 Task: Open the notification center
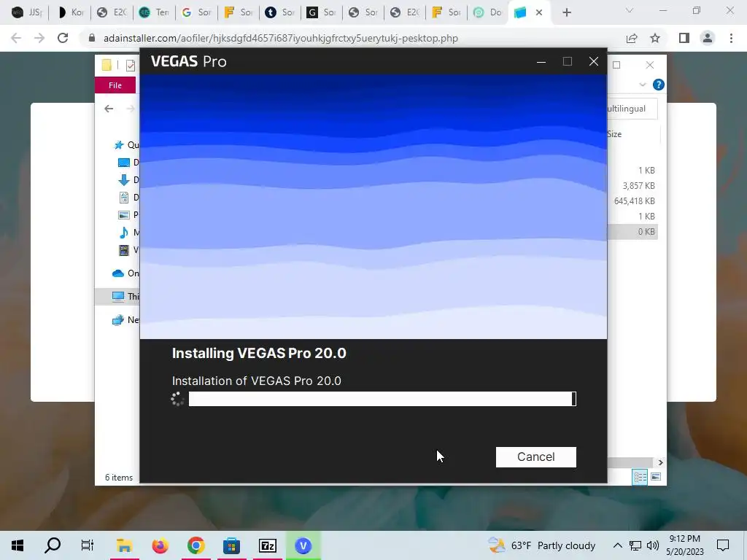pos(723,545)
